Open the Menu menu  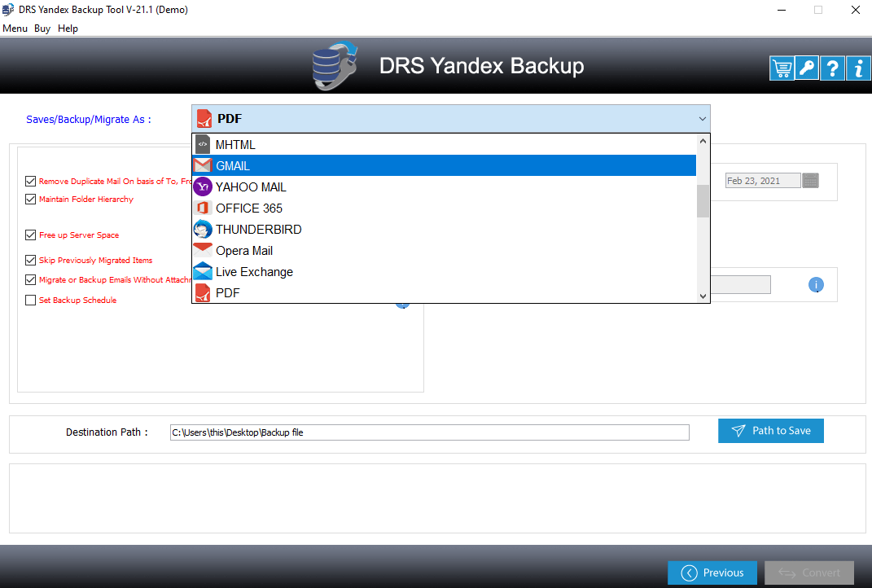pos(15,29)
